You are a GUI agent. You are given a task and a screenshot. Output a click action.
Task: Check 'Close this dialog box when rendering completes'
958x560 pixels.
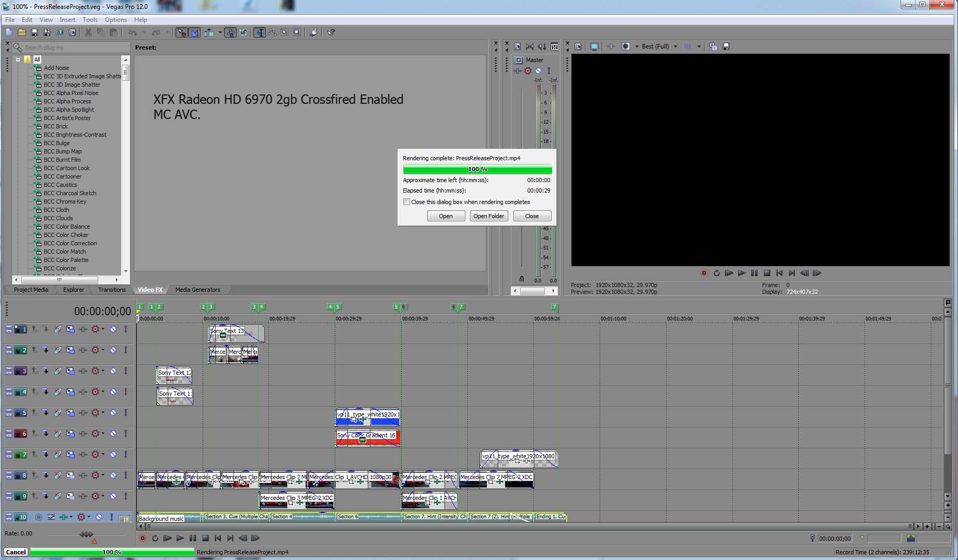pyautogui.click(x=406, y=202)
